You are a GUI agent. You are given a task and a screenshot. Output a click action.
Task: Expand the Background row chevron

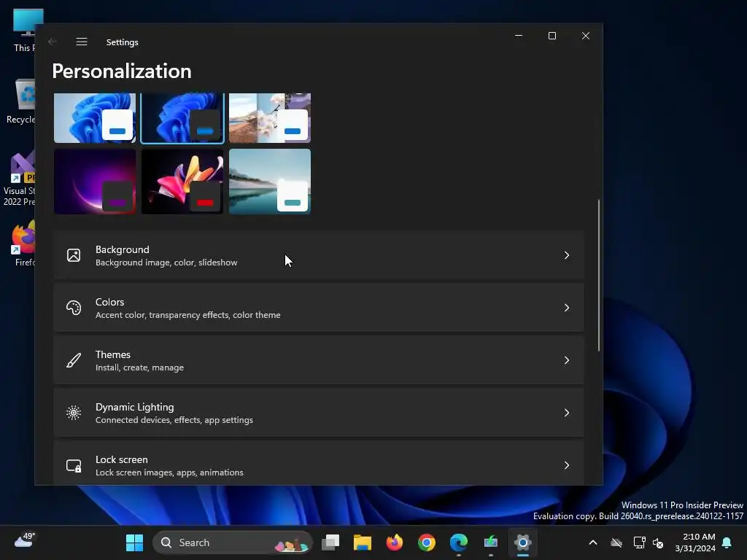pos(566,255)
